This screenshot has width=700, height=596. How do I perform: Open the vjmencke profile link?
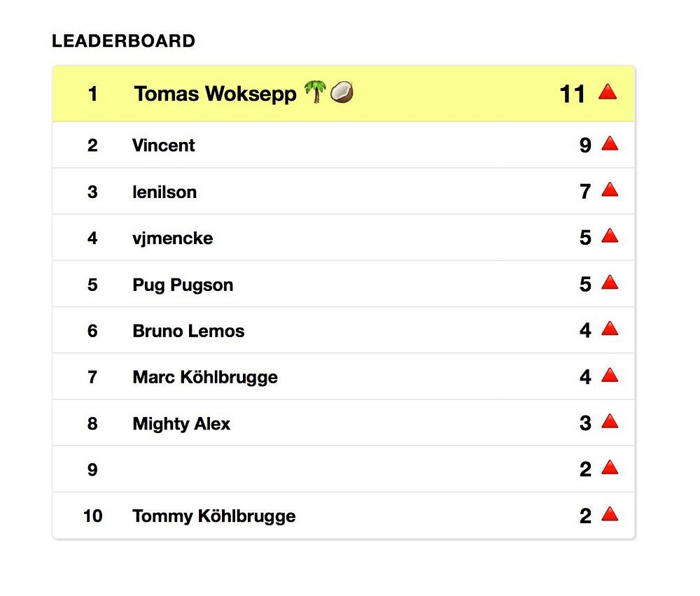tap(172, 239)
